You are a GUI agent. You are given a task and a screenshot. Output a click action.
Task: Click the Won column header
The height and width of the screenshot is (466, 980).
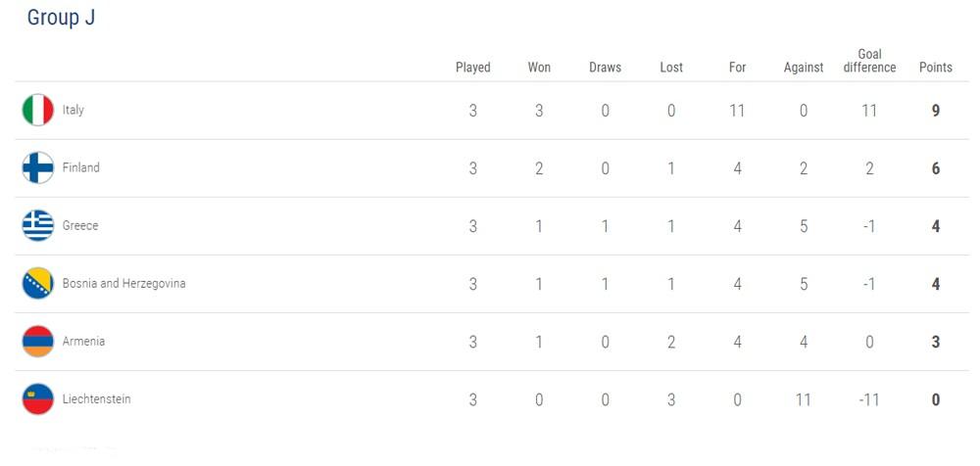[x=539, y=68]
